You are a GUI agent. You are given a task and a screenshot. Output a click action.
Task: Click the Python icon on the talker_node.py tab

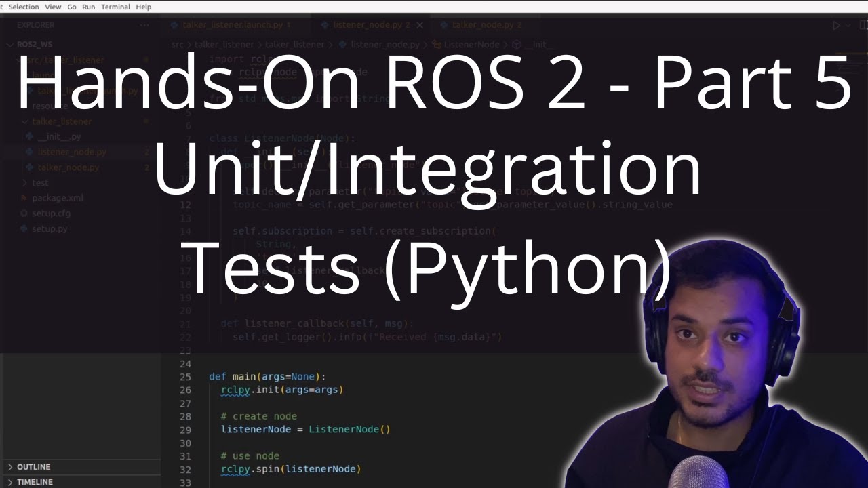(x=444, y=25)
